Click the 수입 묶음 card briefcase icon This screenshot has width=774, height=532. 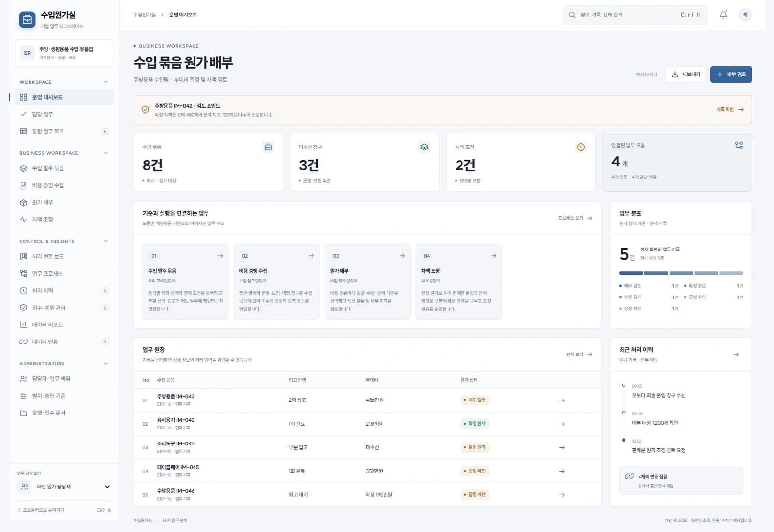(268, 147)
